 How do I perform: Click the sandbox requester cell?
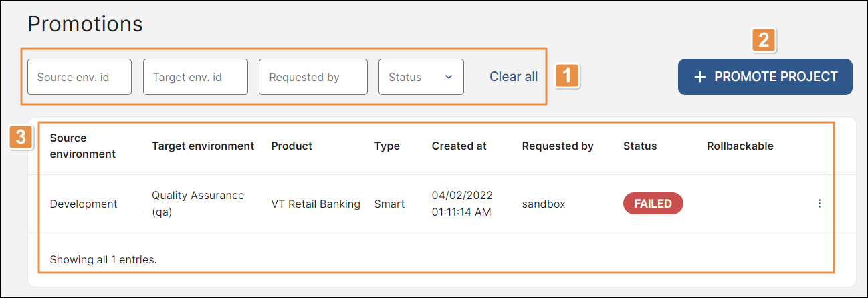click(543, 204)
